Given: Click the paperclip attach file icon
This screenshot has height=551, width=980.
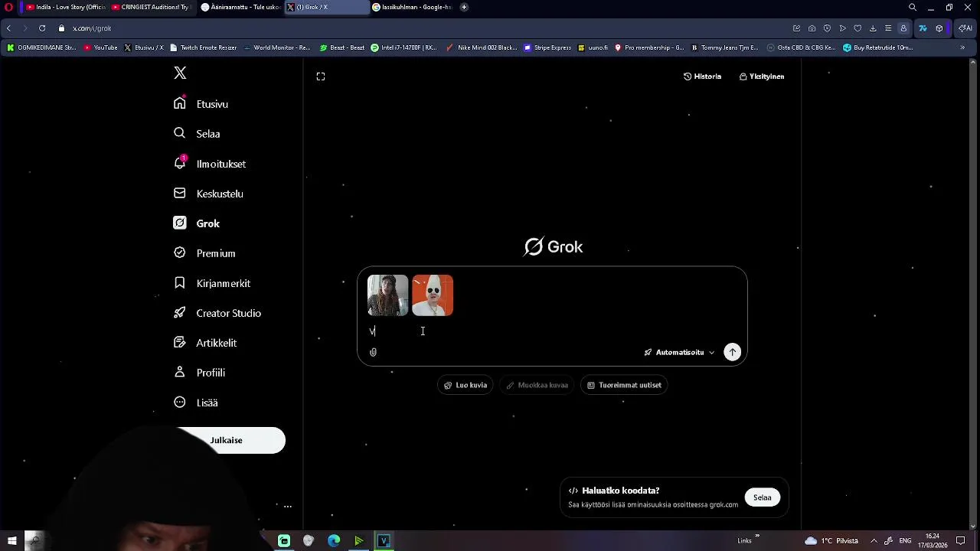Looking at the screenshot, I should pyautogui.click(x=373, y=352).
